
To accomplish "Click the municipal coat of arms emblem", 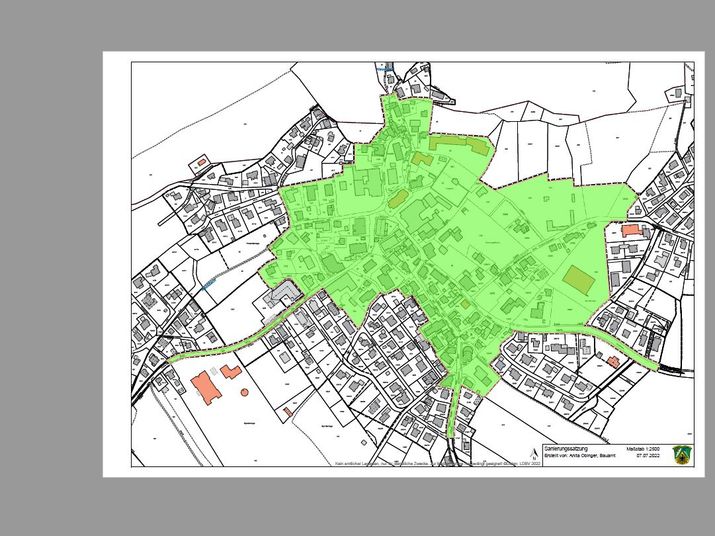I will [682, 455].
